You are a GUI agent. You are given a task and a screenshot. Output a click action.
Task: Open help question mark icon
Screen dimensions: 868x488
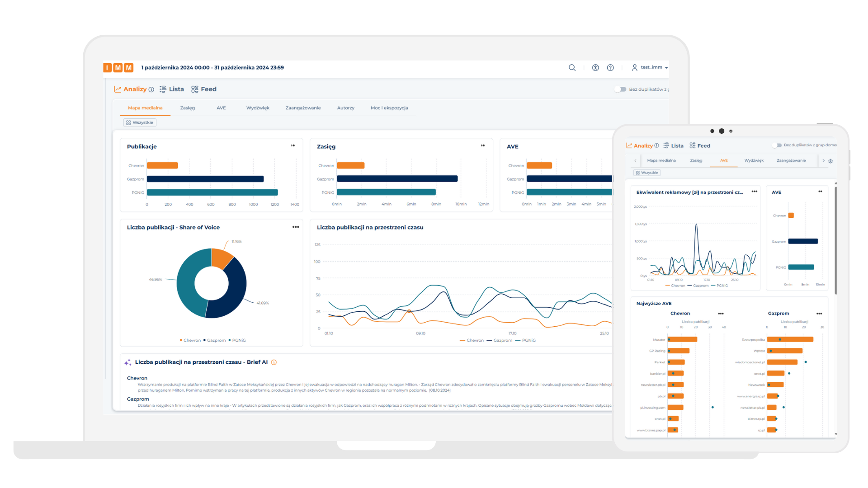610,68
